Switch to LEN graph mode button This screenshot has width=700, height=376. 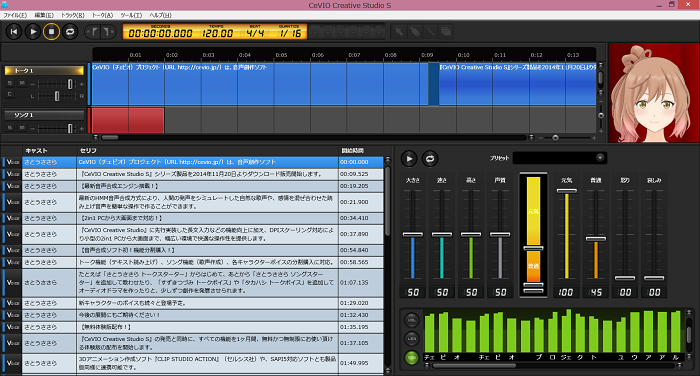[412, 338]
